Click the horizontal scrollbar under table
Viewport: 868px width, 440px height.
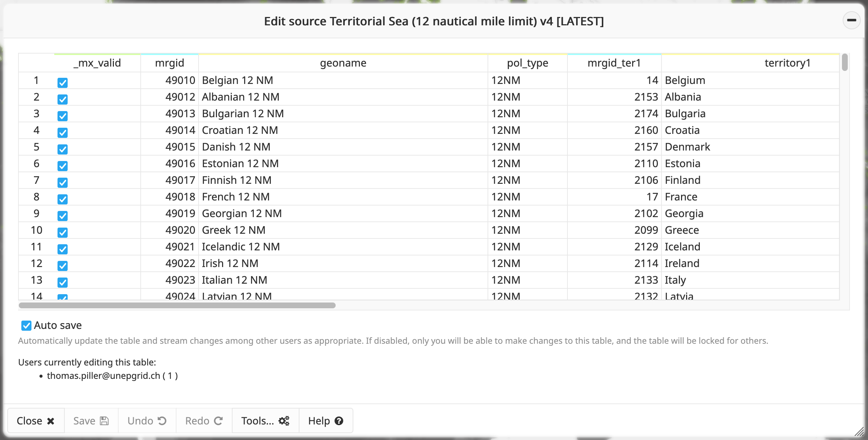point(177,305)
